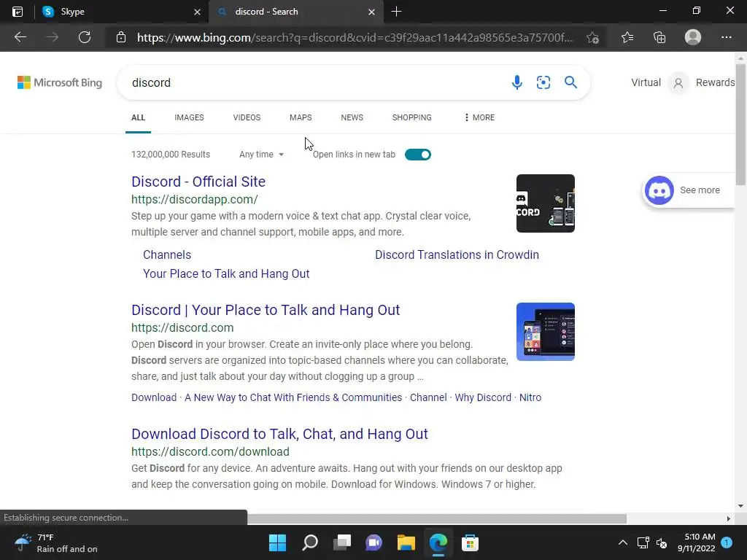Open Edge Settings and more menu

point(726,37)
